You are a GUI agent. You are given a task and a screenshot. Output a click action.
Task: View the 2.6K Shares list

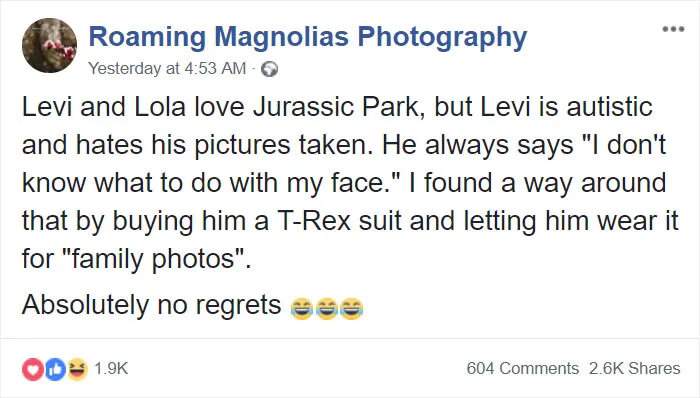pos(634,369)
